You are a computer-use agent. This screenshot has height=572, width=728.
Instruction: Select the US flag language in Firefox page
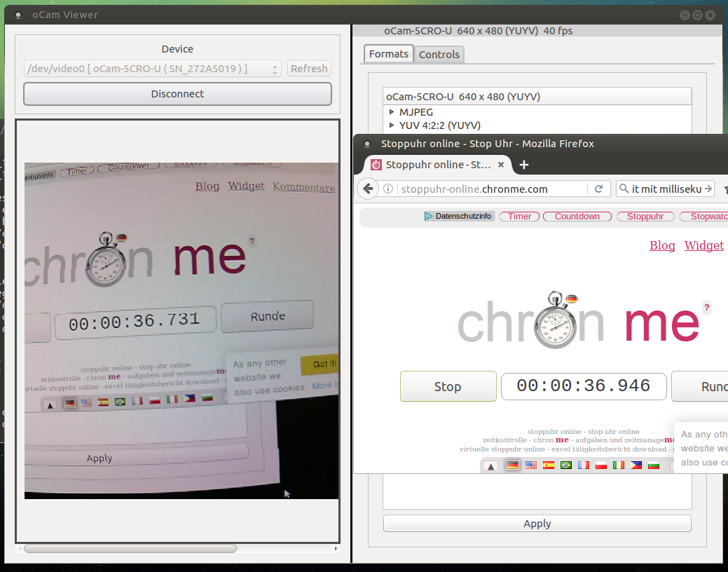coord(530,465)
